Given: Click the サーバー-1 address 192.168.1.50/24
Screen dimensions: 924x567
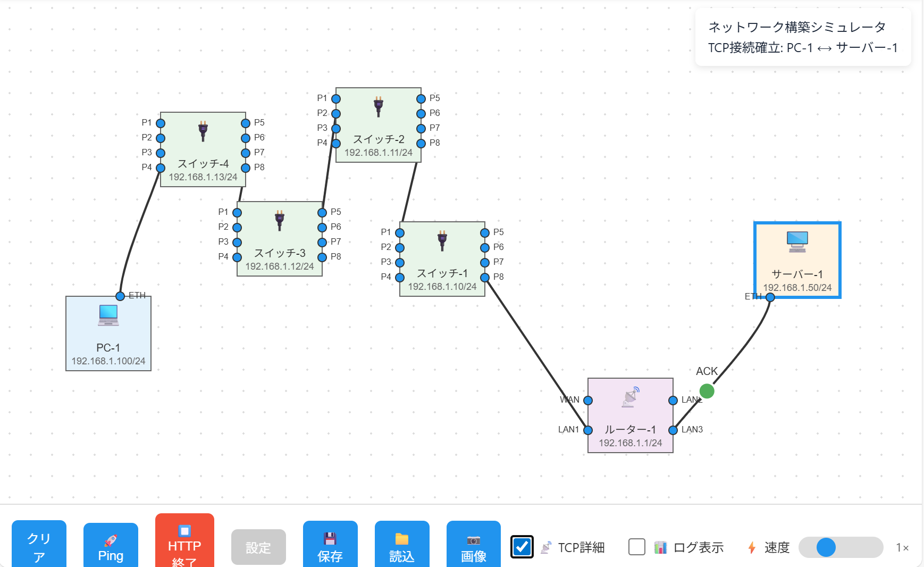Looking at the screenshot, I should [x=797, y=288].
